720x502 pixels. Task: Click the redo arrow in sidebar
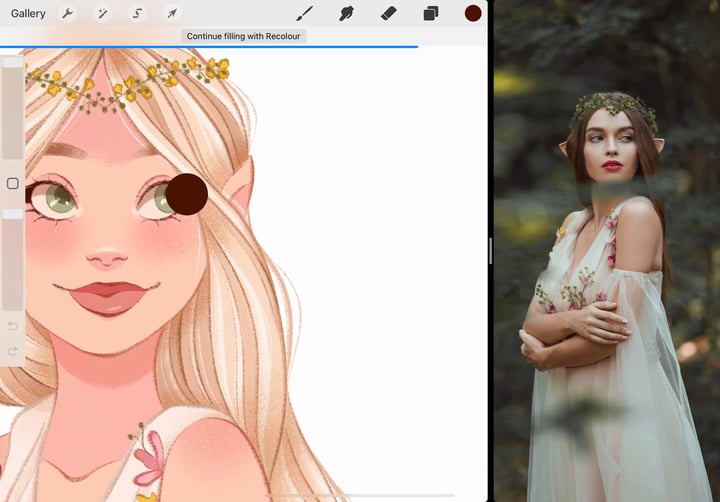click(x=13, y=351)
